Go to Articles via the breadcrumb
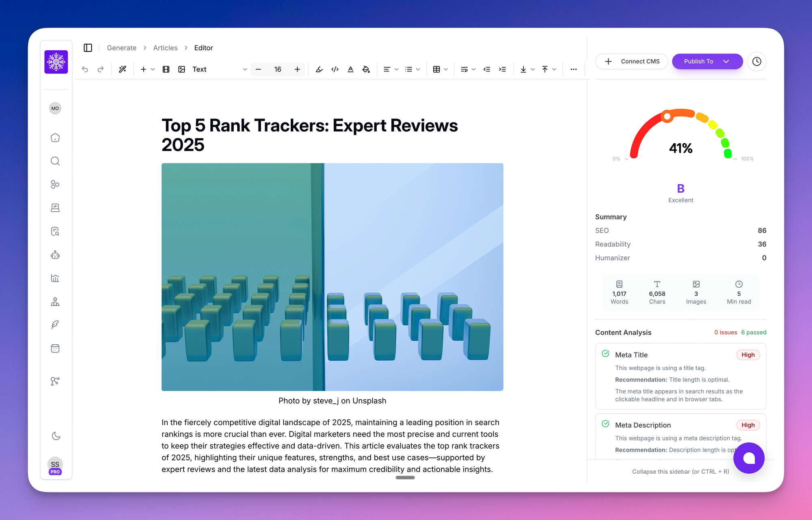The width and height of the screenshot is (812, 520). [165, 47]
